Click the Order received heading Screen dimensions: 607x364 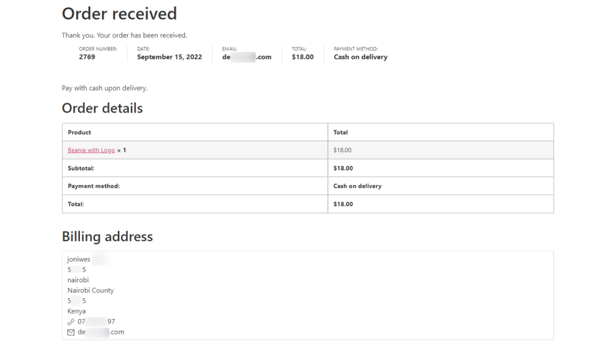(x=119, y=14)
